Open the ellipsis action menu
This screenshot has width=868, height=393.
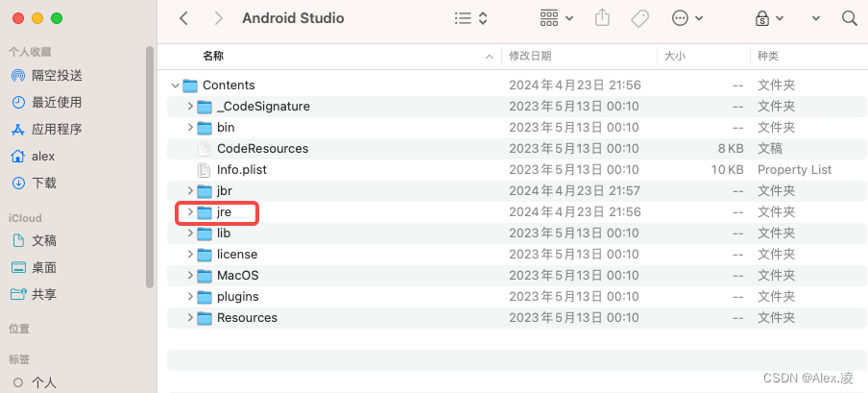click(687, 18)
